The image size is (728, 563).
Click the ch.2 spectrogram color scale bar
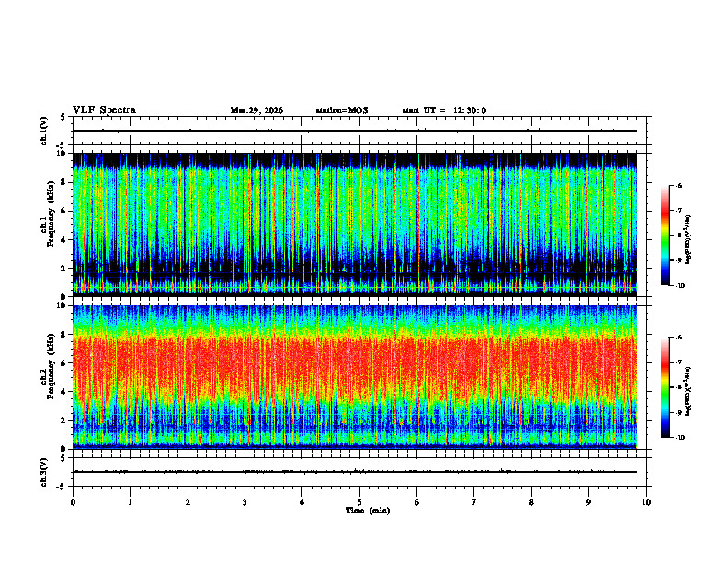coord(665,387)
